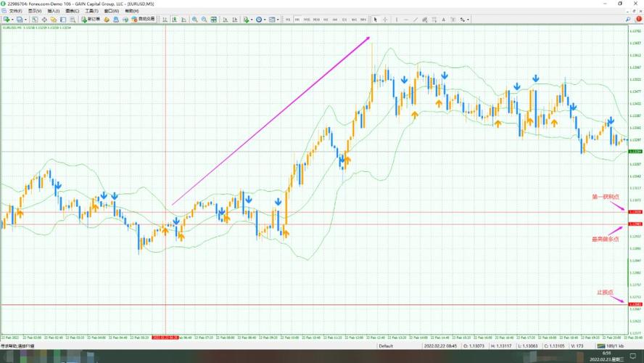Click the tile windows grid icon
644x363 pixels.
tap(215, 20)
